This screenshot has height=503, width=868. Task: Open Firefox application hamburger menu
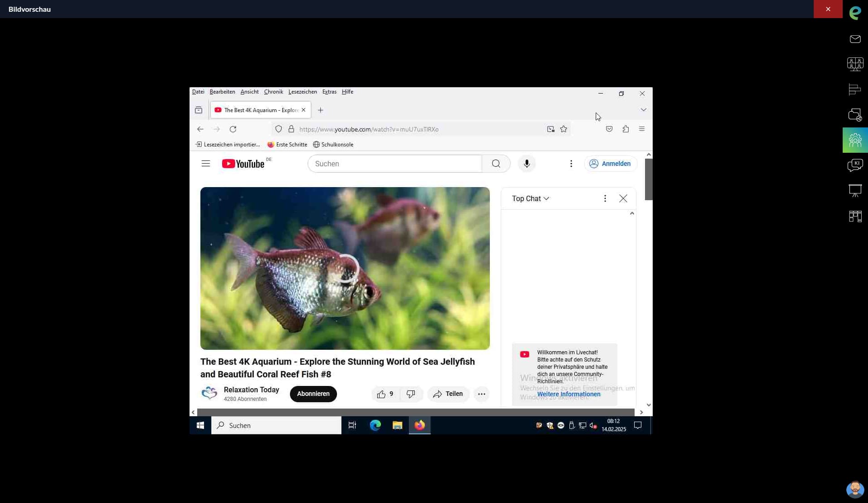pyautogui.click(x=642, y=129)
